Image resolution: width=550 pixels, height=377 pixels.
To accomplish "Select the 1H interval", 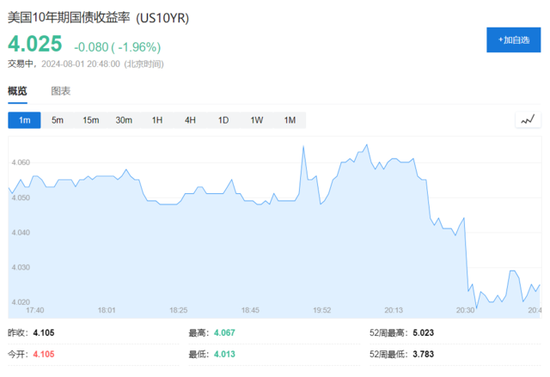I will (x=157, y=120).
